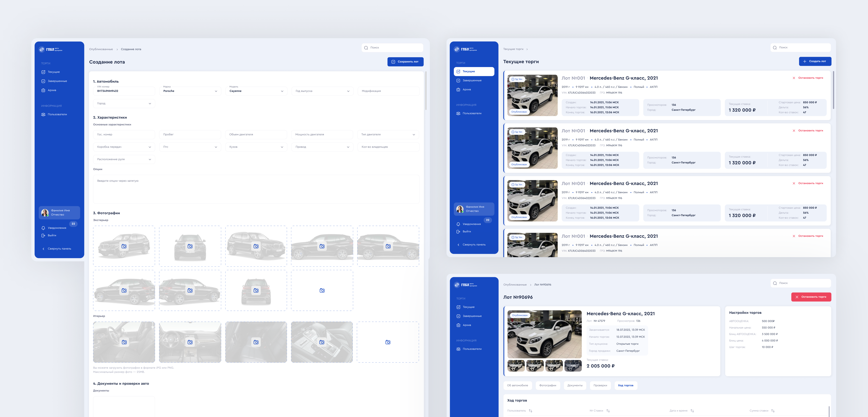Sort by № Ставки column arrows
Screen dimensions: 868x417
coord(608,411)
